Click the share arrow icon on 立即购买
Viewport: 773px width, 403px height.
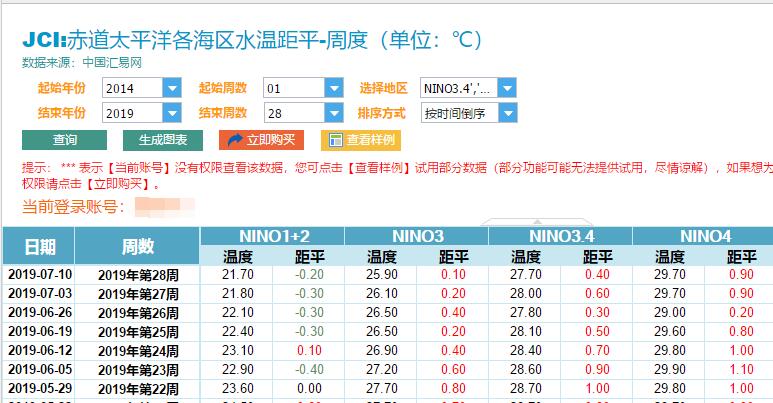click(x=236, y=140)
